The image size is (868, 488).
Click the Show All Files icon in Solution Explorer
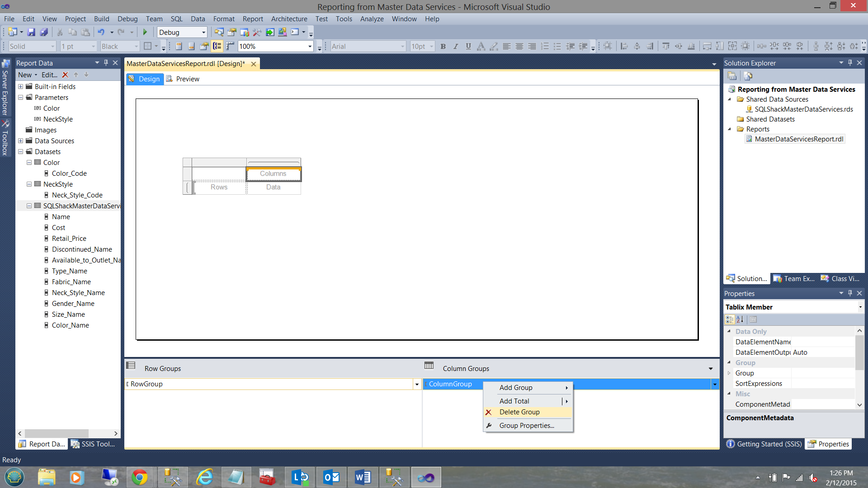coord(748,76)
